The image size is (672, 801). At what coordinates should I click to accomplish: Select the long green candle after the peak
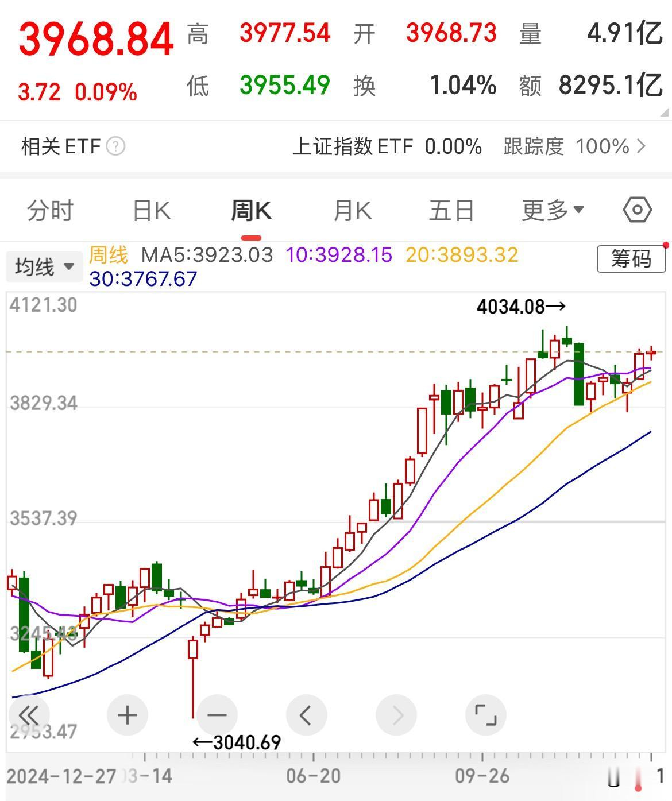pos(579,374)
